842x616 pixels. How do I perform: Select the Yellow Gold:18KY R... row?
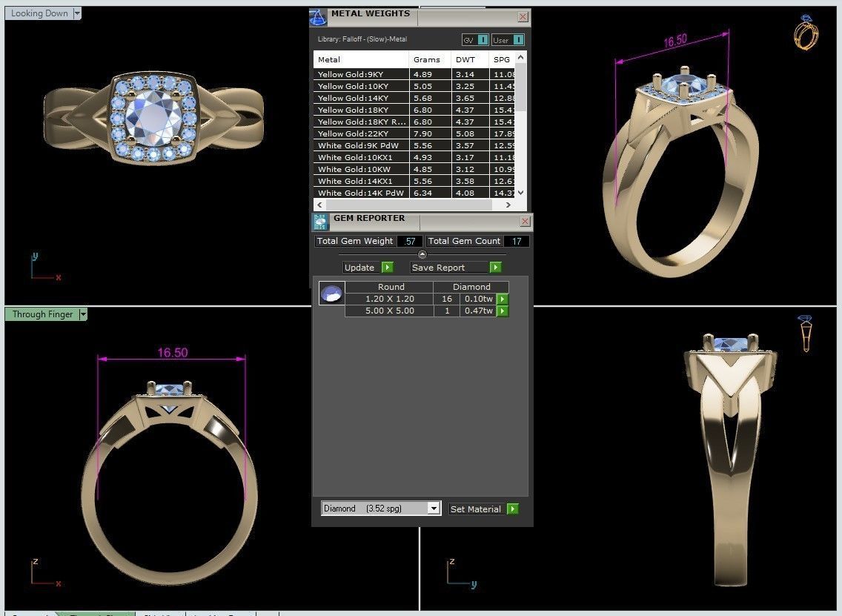(414, 122)
